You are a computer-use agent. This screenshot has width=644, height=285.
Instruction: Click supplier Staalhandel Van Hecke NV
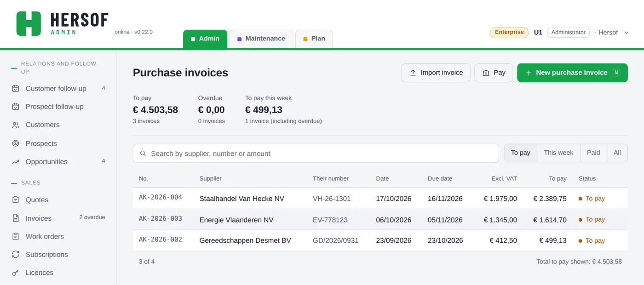coord(241,199)
